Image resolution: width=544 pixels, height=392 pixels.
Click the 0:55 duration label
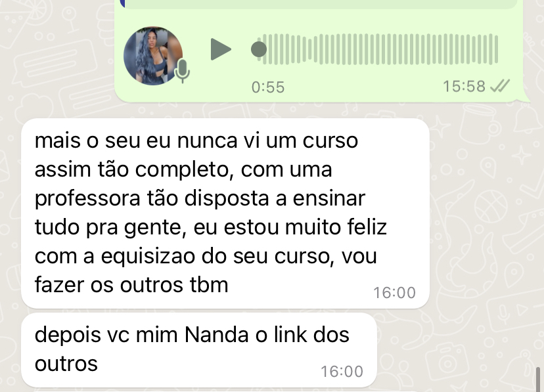click(x=268, y=87)
